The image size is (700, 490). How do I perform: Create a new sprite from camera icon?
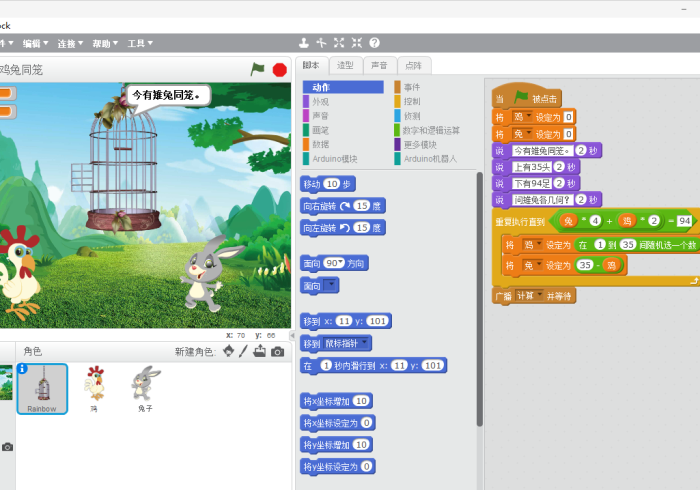tap(277, 351)
